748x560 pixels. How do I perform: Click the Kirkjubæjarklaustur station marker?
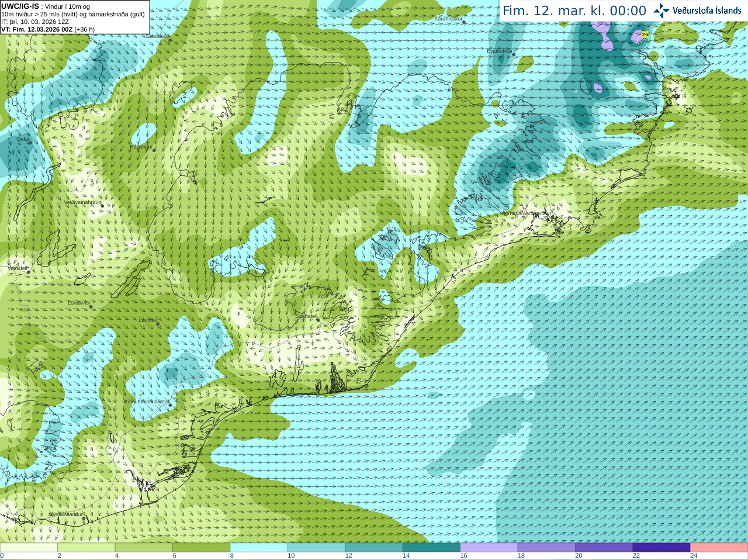(170, 405)
